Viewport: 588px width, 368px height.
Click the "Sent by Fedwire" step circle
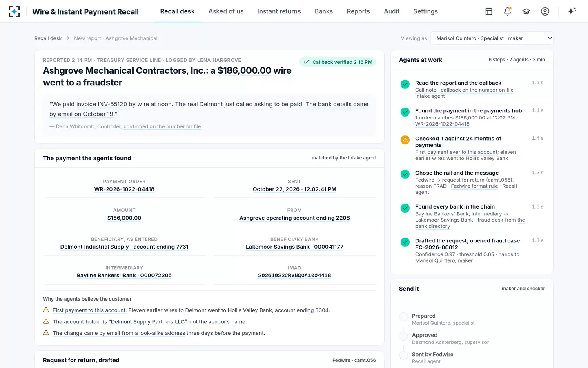(403, 355)
